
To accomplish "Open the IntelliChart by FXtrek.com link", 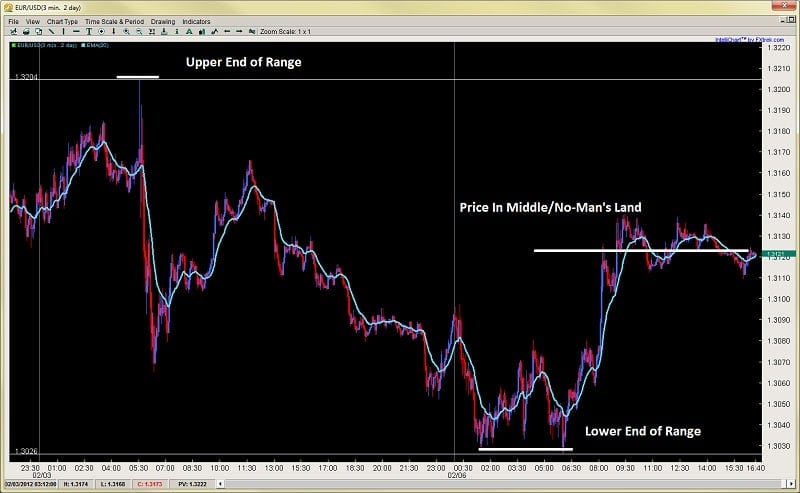I will (x=749, y=39).
